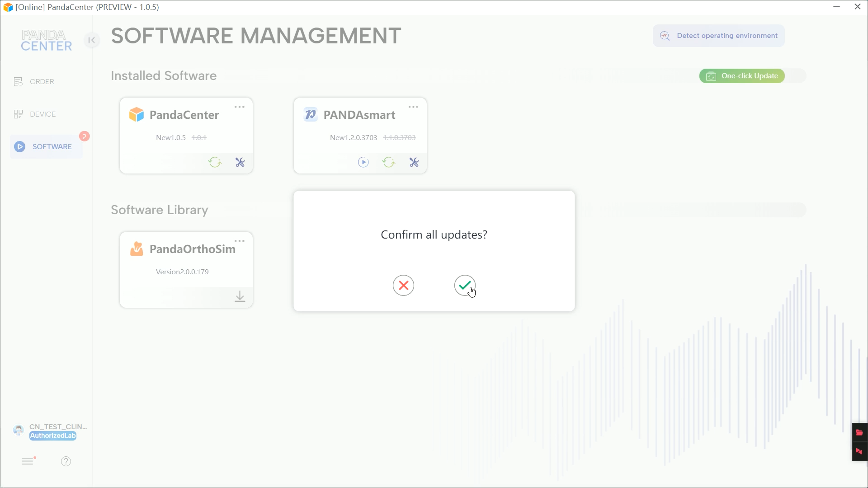868x488 pixels.
Task: Open the PandaOrthoSim card three-dot menu
Action: [240, 241]
